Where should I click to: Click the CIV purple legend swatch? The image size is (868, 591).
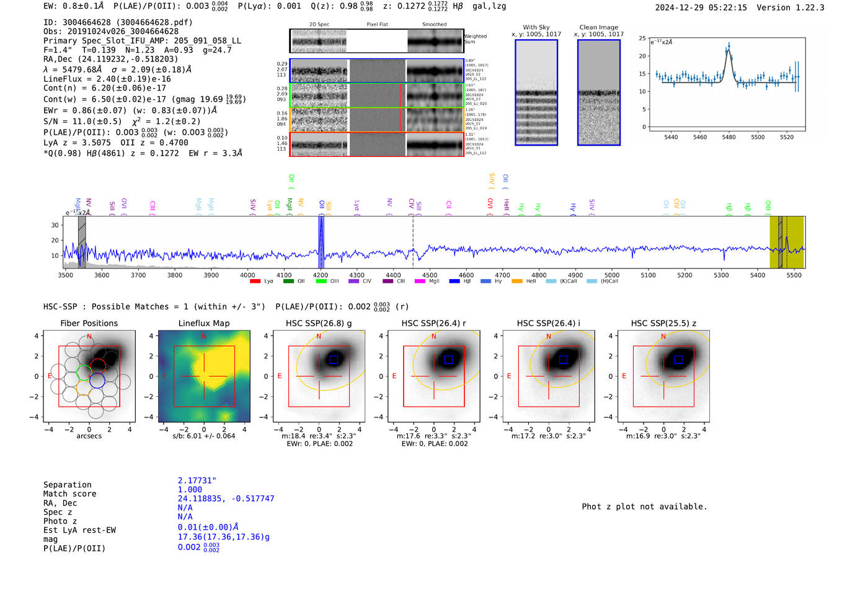(354, 282)
